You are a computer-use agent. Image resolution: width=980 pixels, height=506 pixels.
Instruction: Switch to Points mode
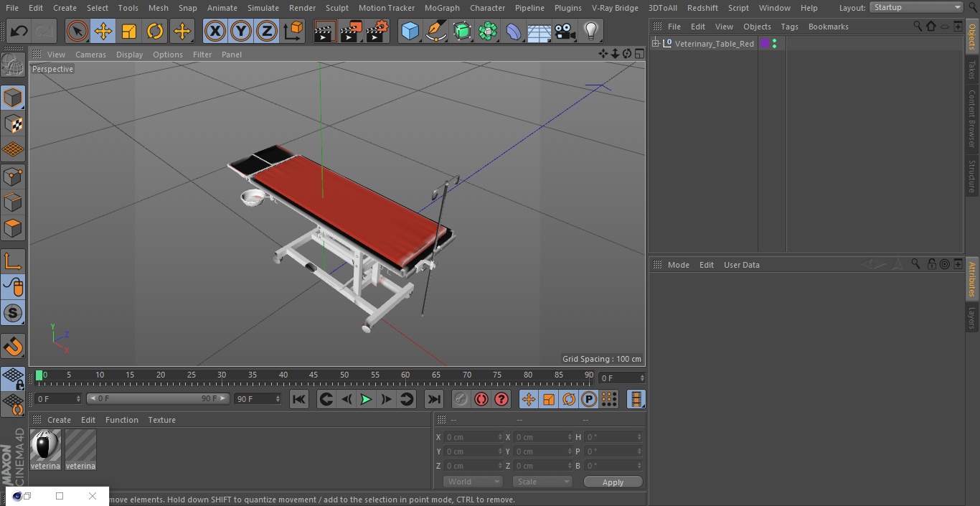click(13, 176)
